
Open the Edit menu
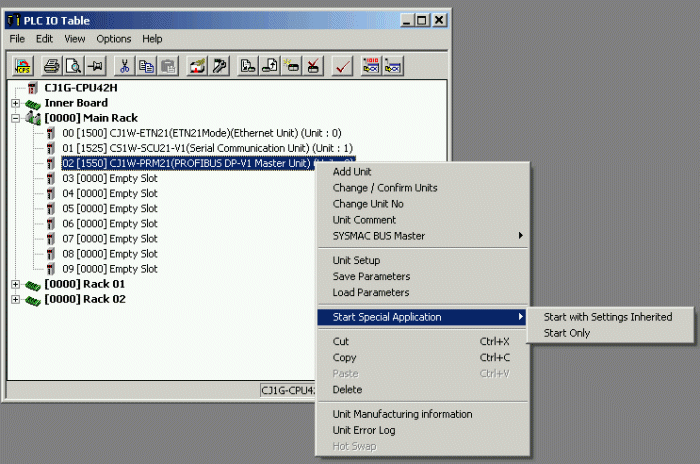point(44,39)
